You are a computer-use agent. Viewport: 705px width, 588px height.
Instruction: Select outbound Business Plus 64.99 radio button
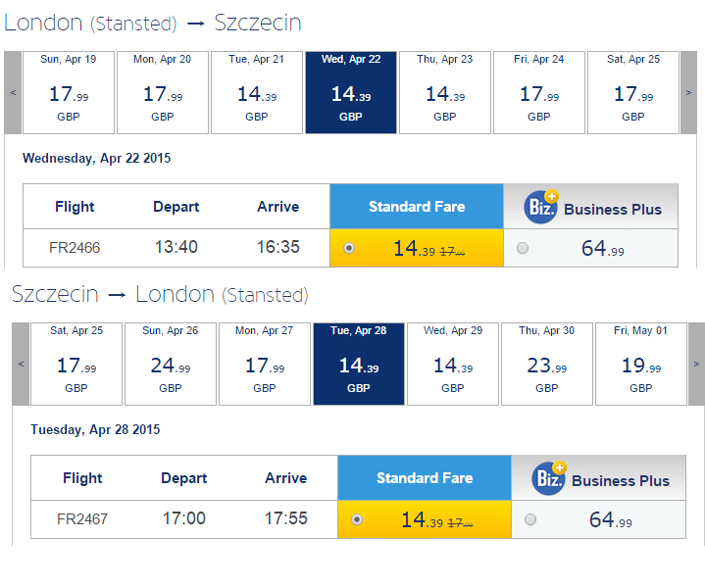[x=523, y=248]
